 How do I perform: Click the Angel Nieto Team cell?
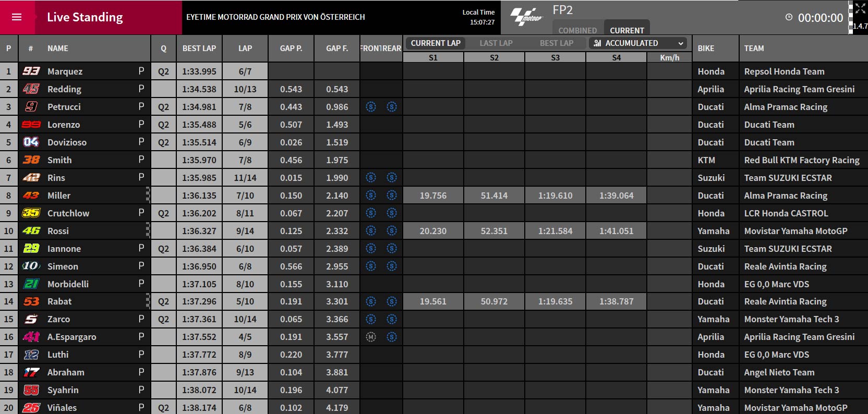point(804,372)
